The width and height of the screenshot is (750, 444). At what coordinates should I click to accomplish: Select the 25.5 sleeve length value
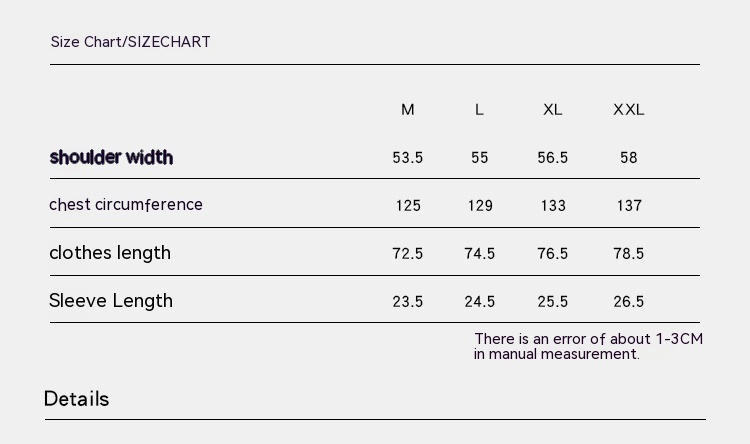pyautogui.click(x=553, y=302)
